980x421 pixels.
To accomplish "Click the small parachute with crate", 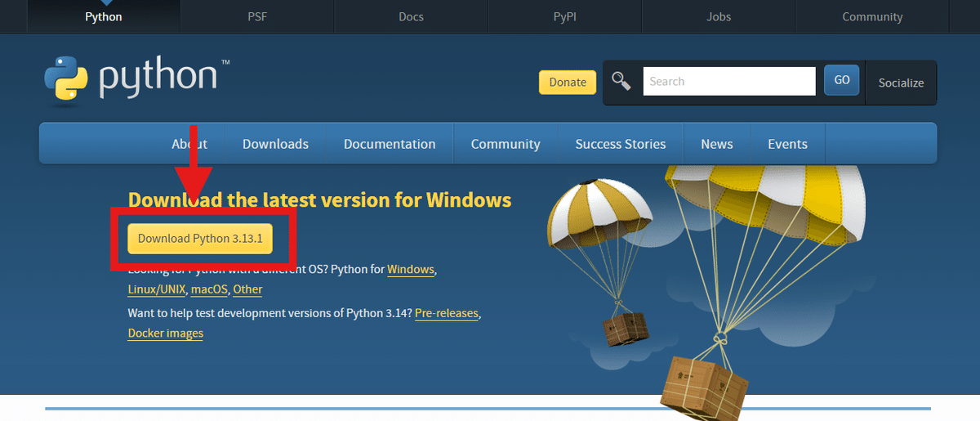I will tap(600, 221).
